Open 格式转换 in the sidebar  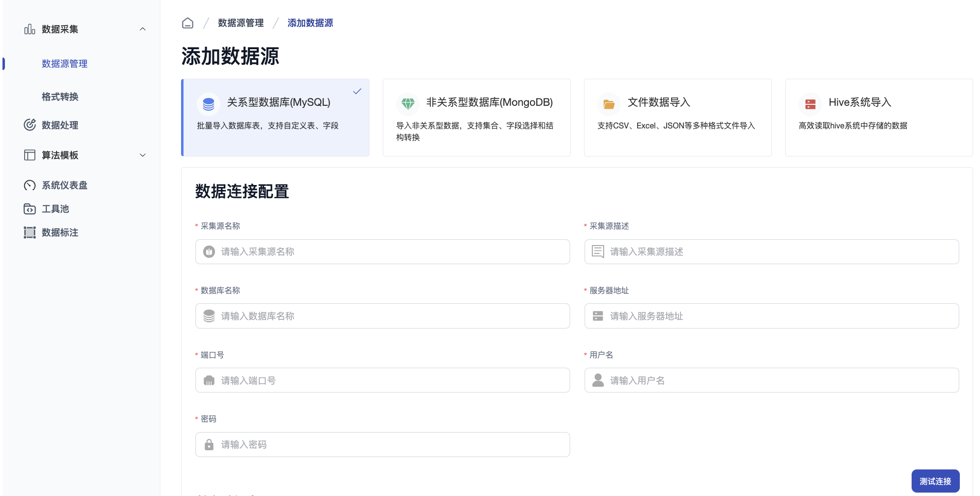coord(60,97)
